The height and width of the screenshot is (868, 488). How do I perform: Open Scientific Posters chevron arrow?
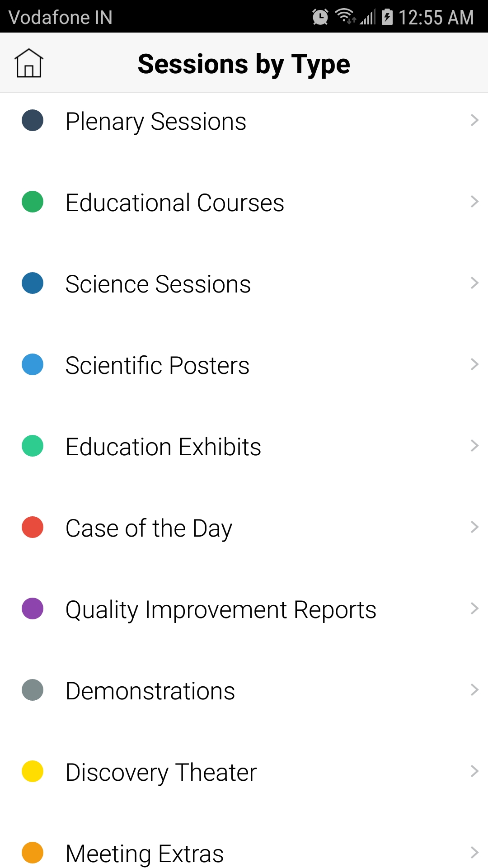474,364
